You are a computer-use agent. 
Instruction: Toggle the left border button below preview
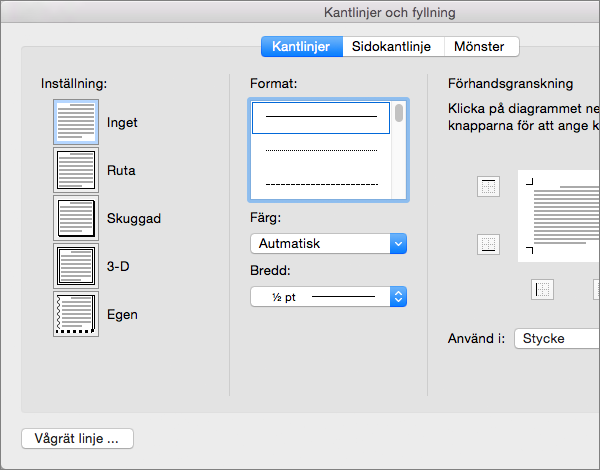click(x=542, y=289)
